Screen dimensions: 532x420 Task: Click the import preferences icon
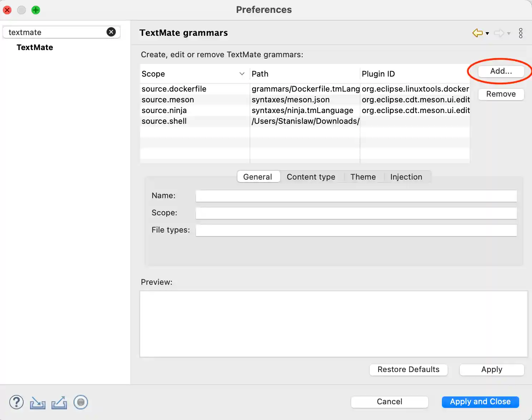[38, 402]
